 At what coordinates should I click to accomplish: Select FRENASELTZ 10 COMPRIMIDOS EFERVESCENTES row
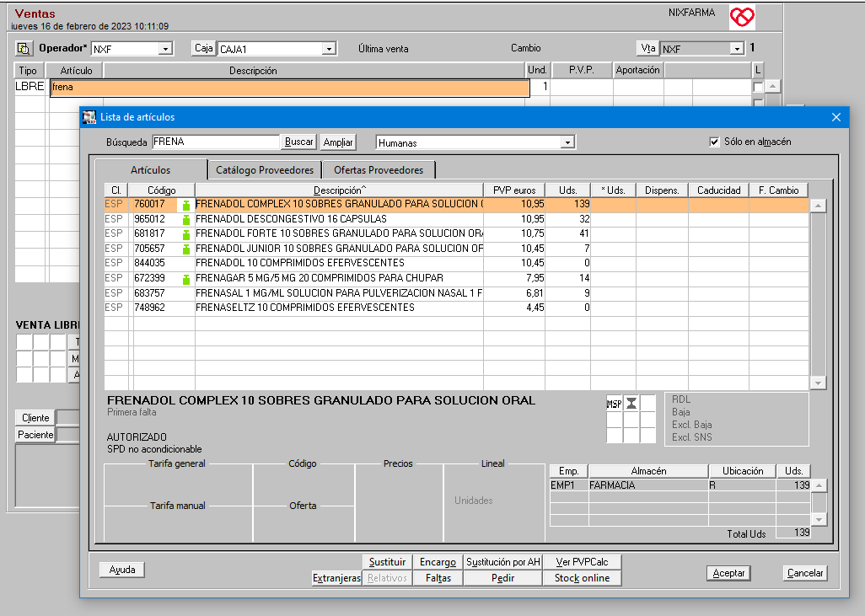coord(456,308)
